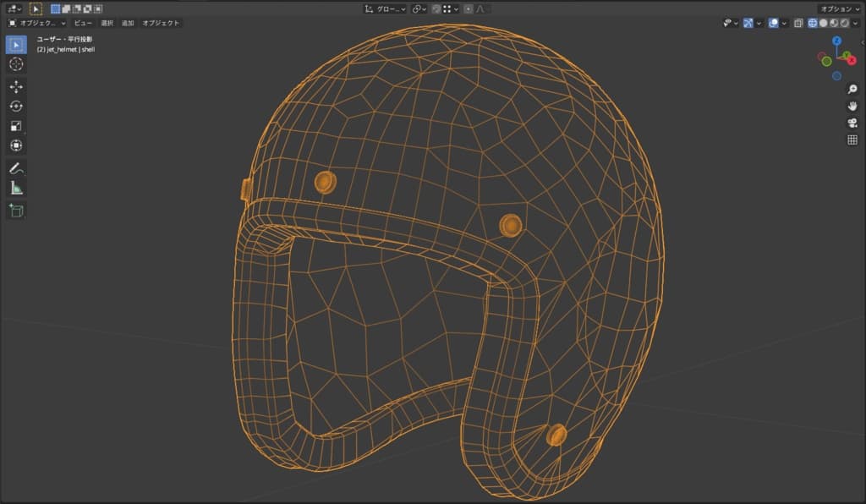Choose the Move tool
Image resolution: width=866 pixels, height=504 pixels.
16,86
